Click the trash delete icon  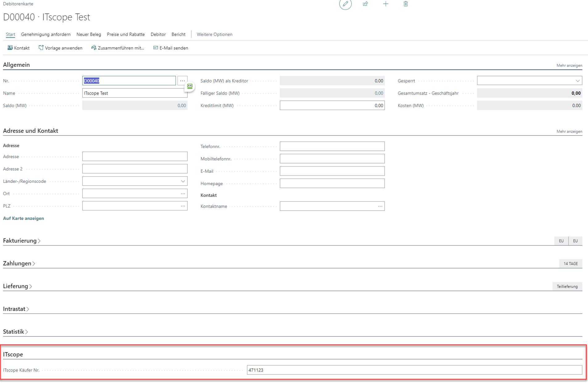[406, 4]
